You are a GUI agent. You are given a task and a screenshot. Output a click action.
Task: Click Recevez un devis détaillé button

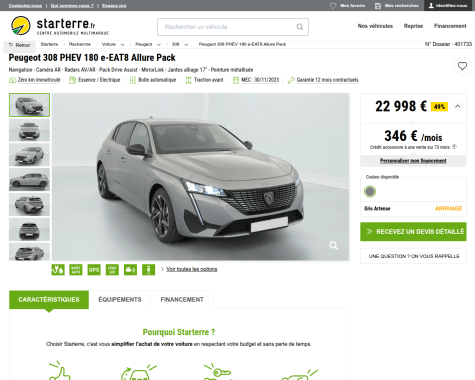[x=413, y=231]
